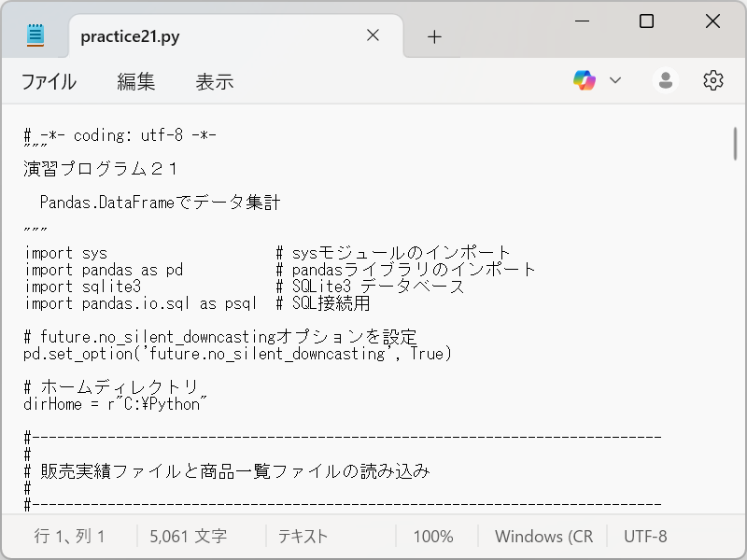
Task: Open the settings gear
Action: tap(712, 80)
